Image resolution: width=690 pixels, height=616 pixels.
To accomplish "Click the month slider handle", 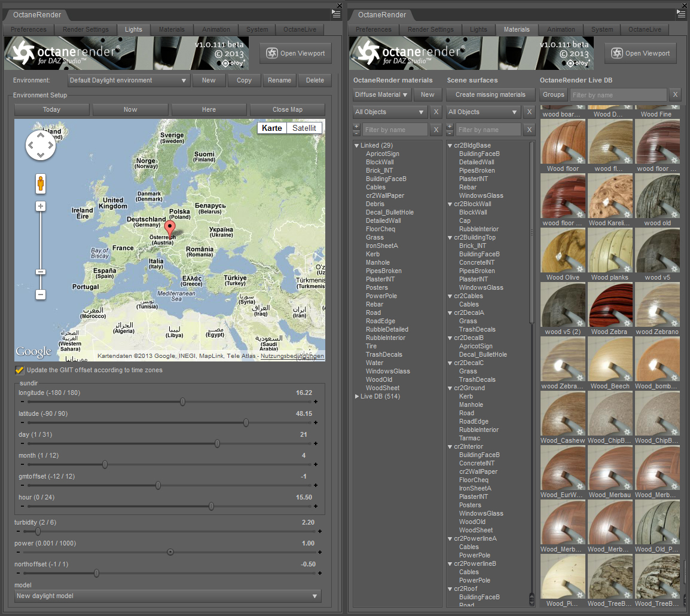I will 105,464.
